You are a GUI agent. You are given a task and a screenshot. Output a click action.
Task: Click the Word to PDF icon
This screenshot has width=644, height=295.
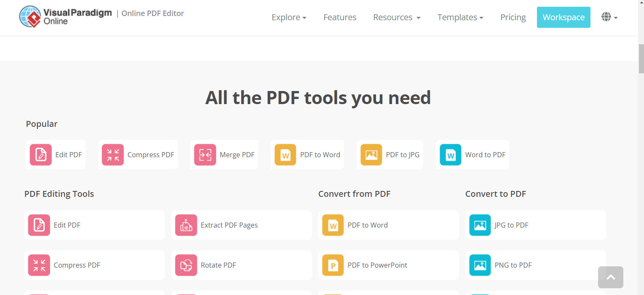451,155
